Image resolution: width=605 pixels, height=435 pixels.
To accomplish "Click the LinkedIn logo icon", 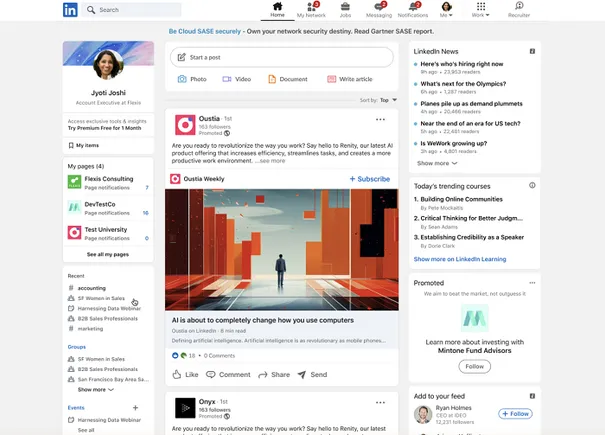I will [x=70, y=10].
